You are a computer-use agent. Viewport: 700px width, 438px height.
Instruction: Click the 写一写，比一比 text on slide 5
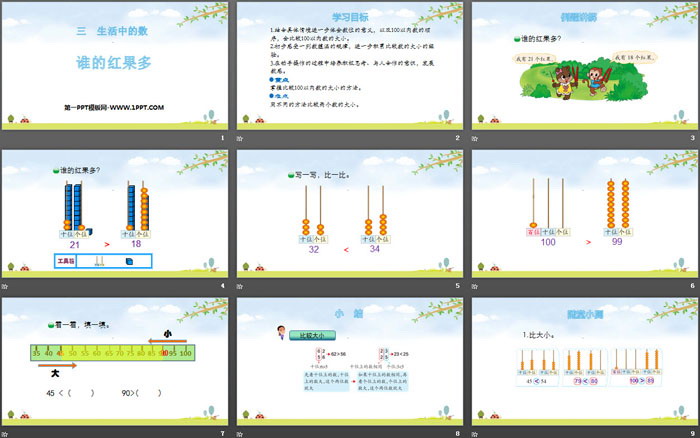322,175
